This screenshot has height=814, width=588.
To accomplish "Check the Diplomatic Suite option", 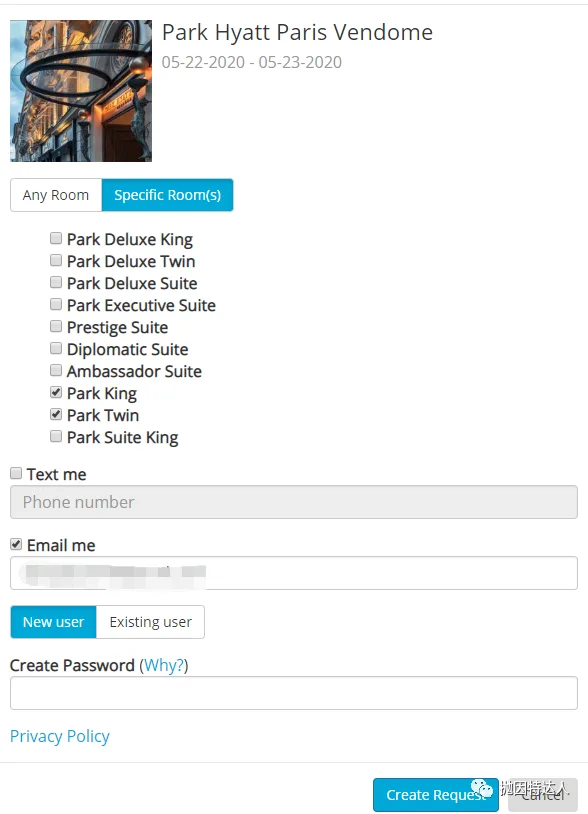I will 56,348.
